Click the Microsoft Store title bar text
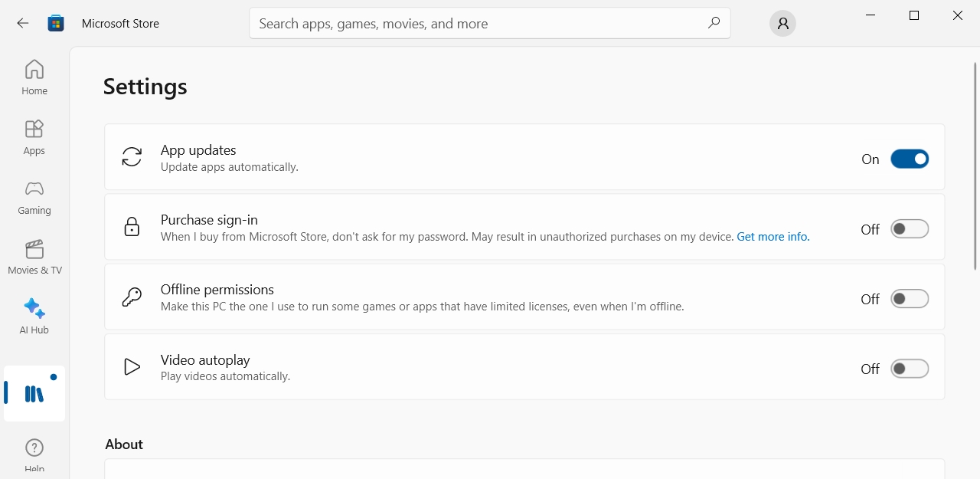The image size is (980, 479). 120,24
